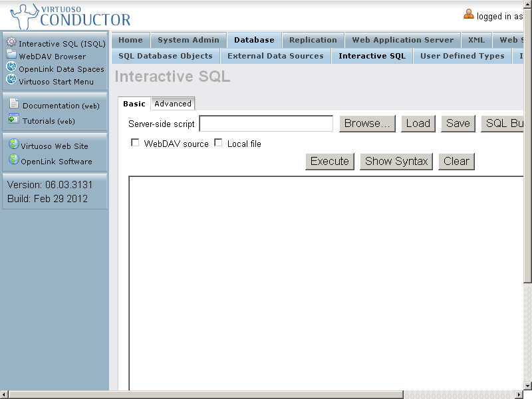Screen dimensions: 532x399
Task: Enable the WebDAV source checkbox
Action: click(x=136, y=143)
